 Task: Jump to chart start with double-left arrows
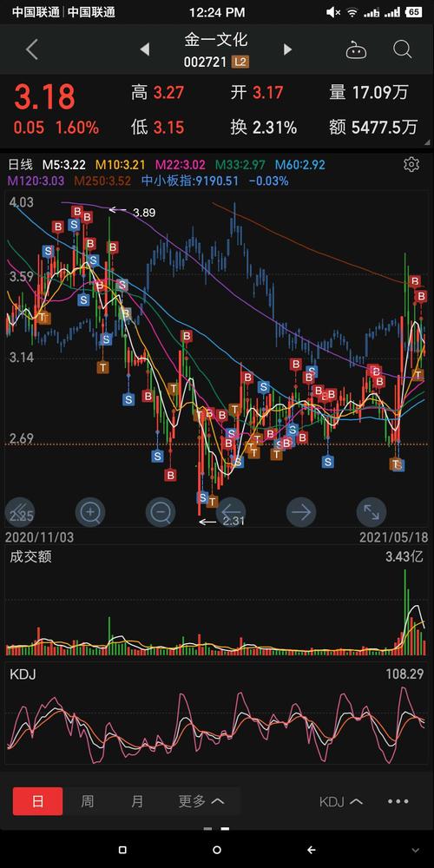(x=19, y=512)
